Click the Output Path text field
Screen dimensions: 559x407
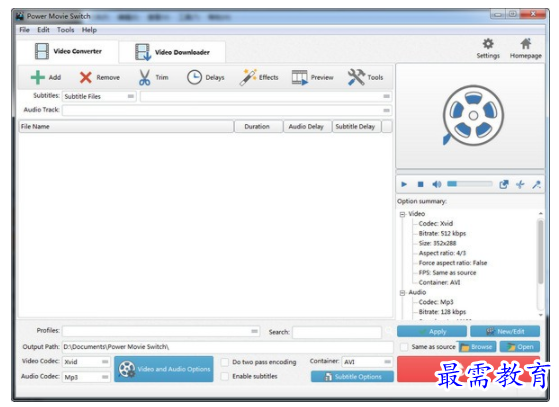pyautogui.click(x=227, y=347)
